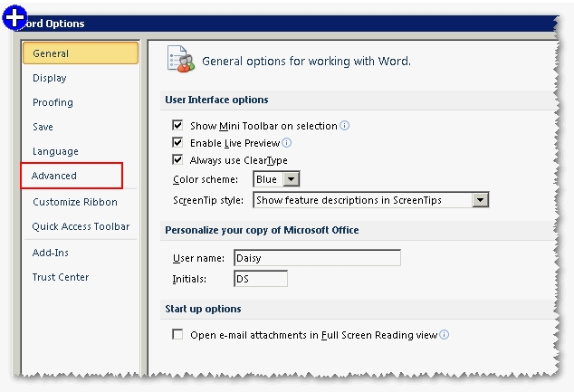This screenshot has width=574, height=392.
Task: Enable Open e-mail attachments in Full Screen Reading
Action: coord(177,335)
